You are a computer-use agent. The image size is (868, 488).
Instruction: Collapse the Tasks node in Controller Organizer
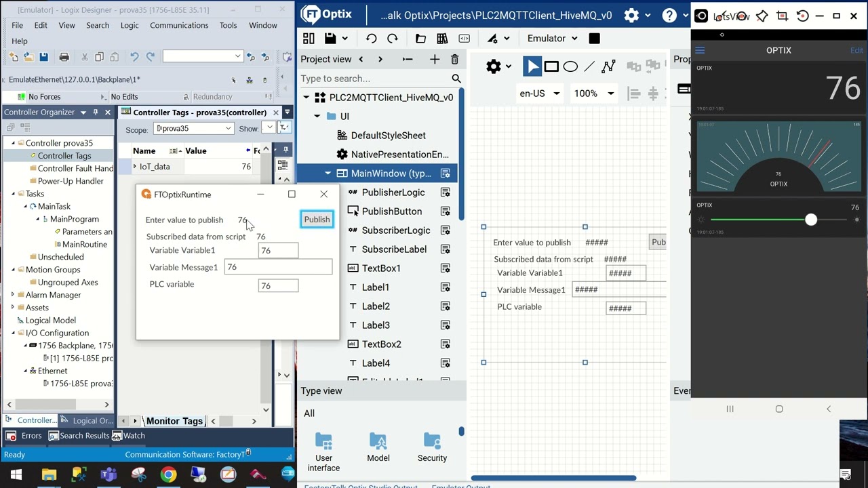13,194
